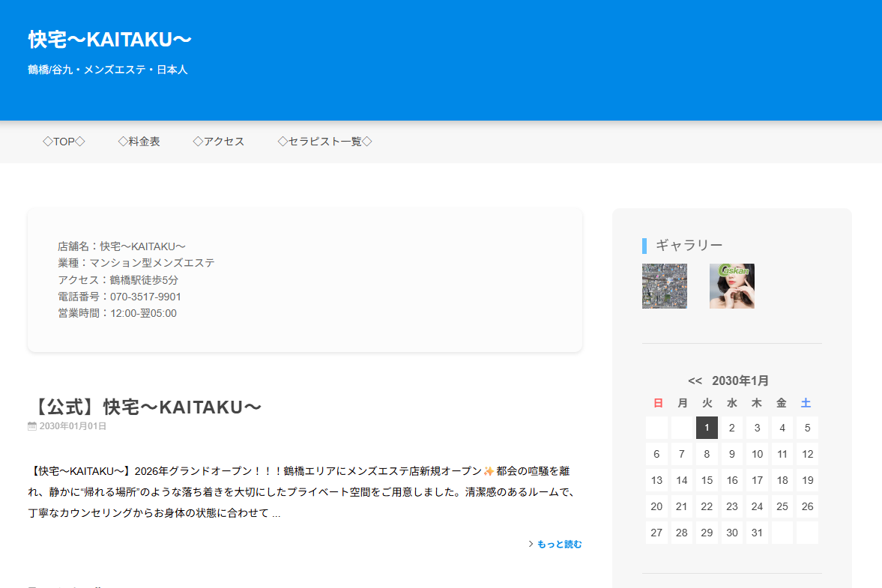Select day 5 in the calendar

(807, 428)
